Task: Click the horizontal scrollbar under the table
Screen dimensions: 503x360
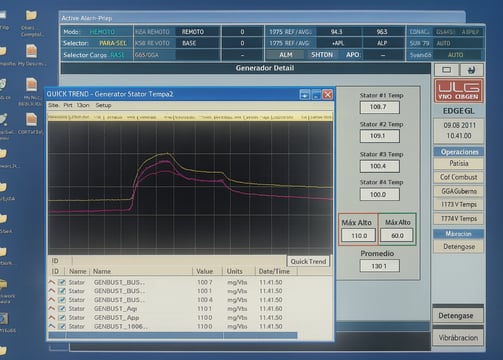Action: 173,335
